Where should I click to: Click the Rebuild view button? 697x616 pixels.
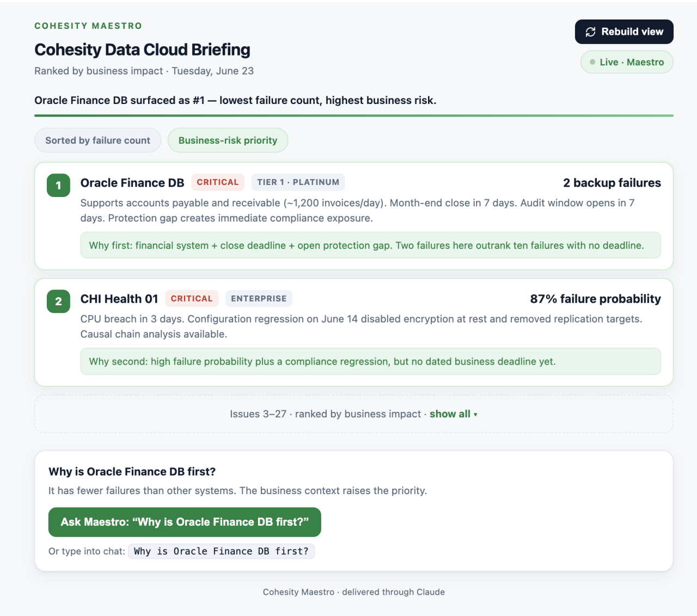click(x=624, y=32)
